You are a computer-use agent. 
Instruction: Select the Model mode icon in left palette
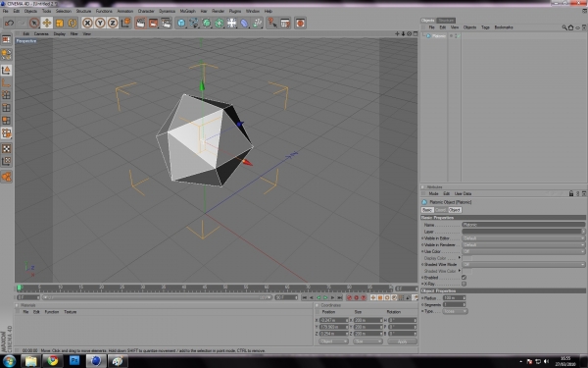pyautogui.click(x=7, y=70)
